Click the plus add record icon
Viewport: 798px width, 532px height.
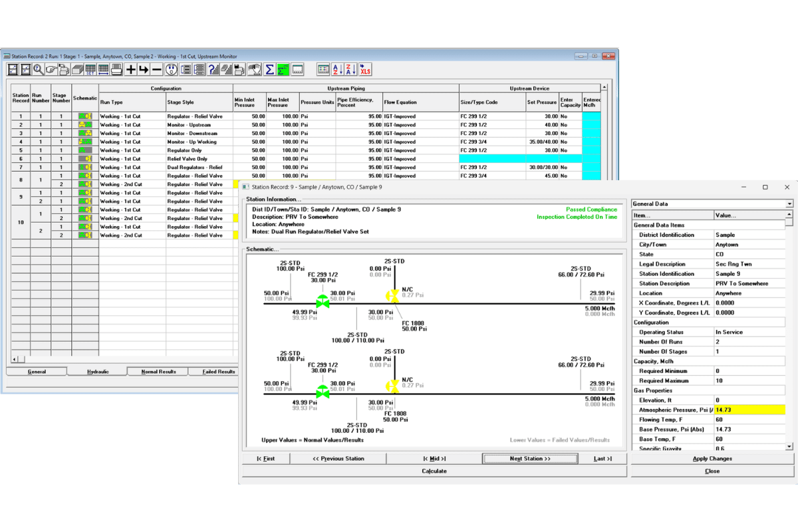131,69
